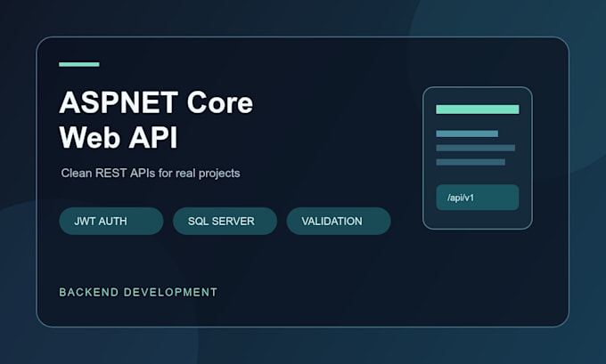Click the SQL SERVER pill tag
The height and width of the screenshot is (364, 606).
225,222
